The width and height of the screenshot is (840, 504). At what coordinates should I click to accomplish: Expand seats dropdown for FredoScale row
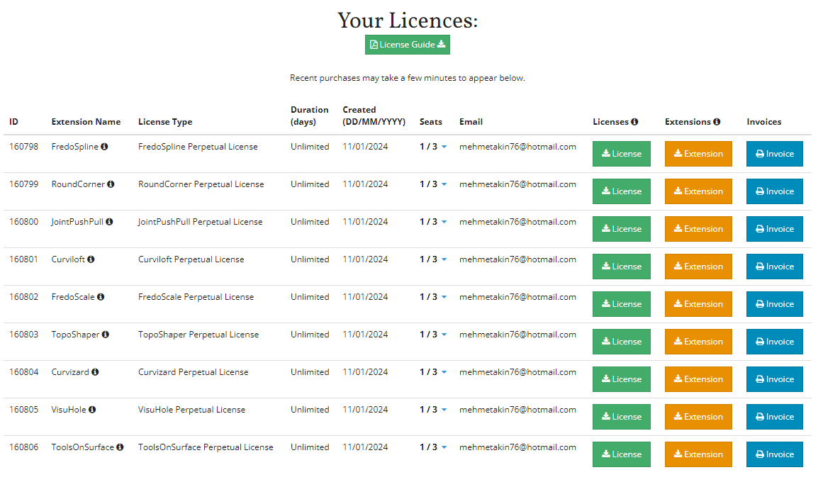point(444,297)
